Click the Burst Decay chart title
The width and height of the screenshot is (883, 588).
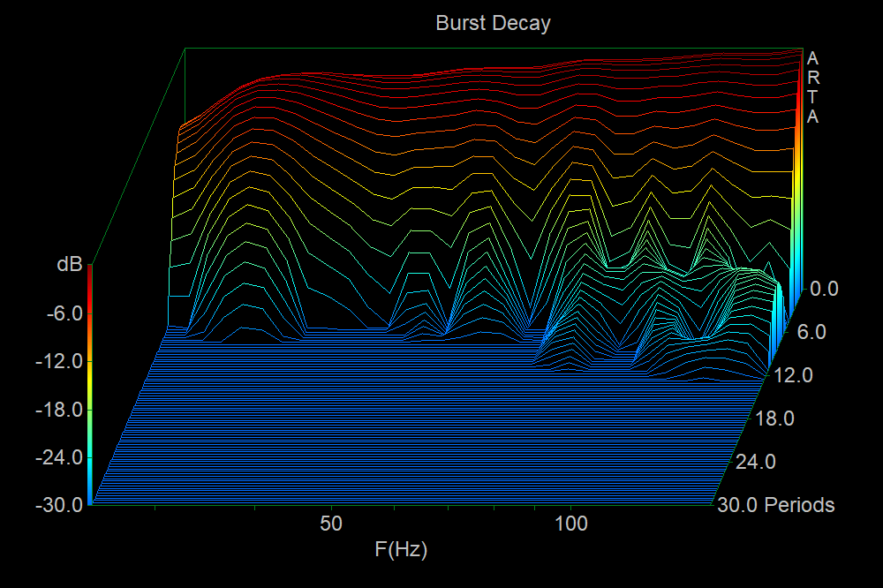coord(493,23)
